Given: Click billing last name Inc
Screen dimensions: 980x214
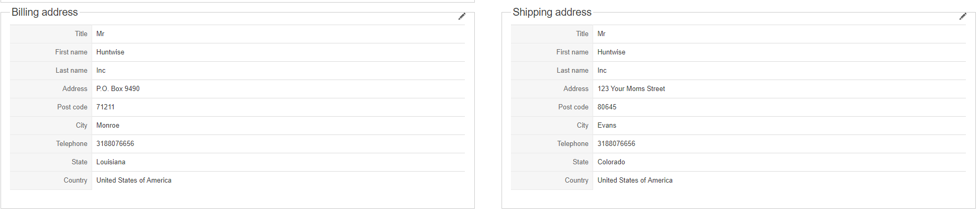Looking at the screenshot, I should (x=101, y=70).
